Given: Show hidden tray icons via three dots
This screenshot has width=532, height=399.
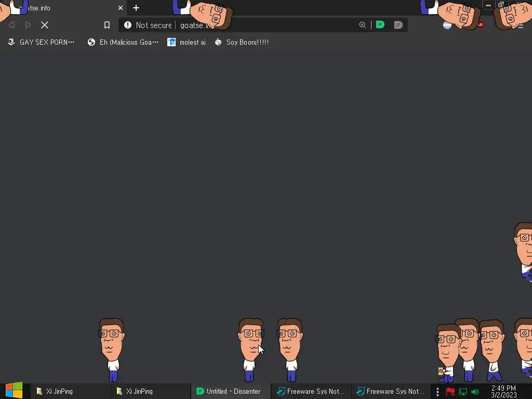Looking at the screenshot, I should tap(437, 392).
